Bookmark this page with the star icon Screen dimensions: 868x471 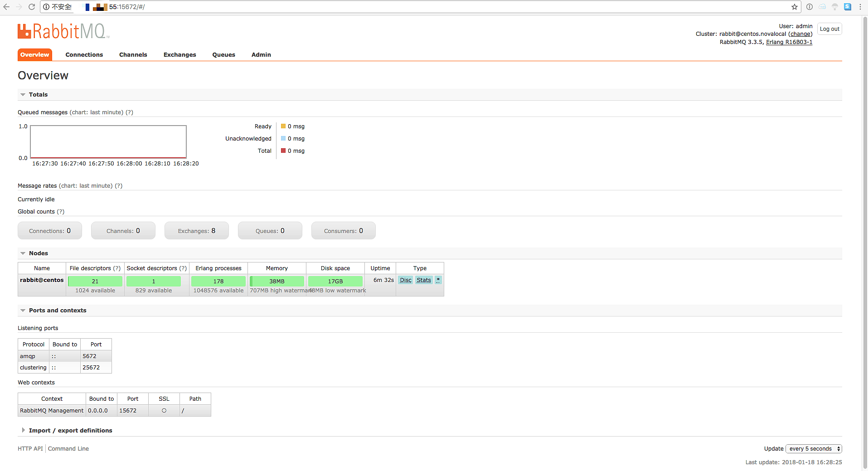click(794, 7)
